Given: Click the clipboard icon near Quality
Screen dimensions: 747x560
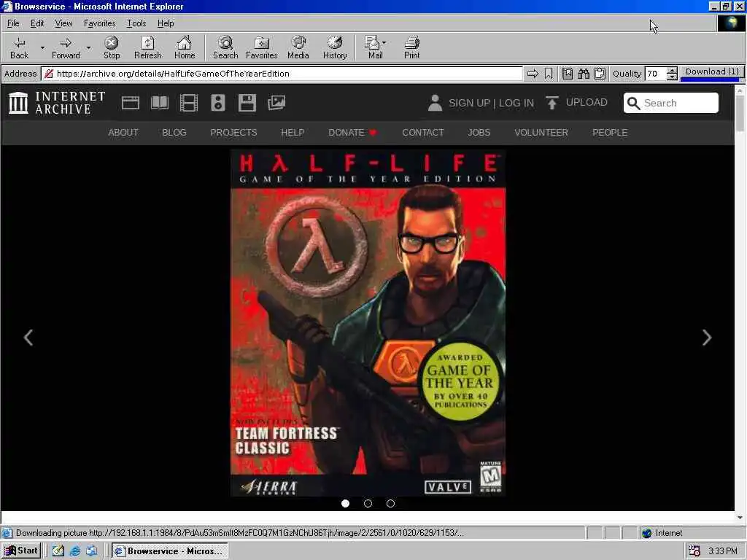Looking at the screenshot, I should tap(600, 74).
